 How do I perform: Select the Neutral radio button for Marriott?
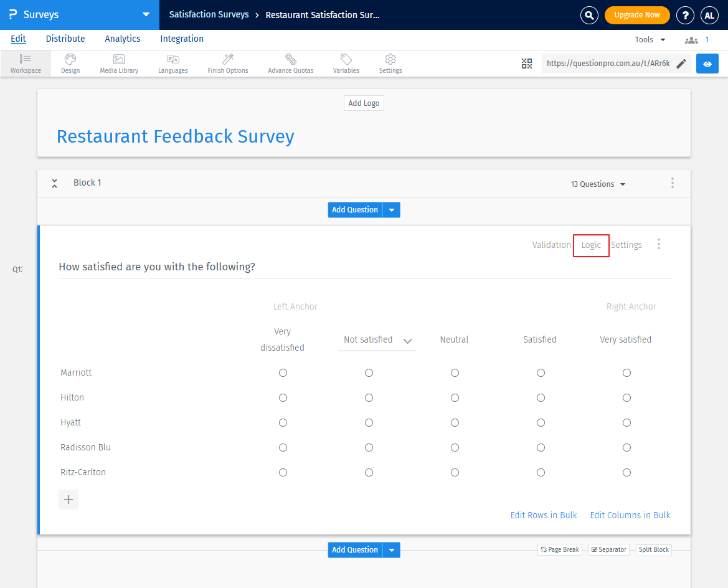pos(455,372)
